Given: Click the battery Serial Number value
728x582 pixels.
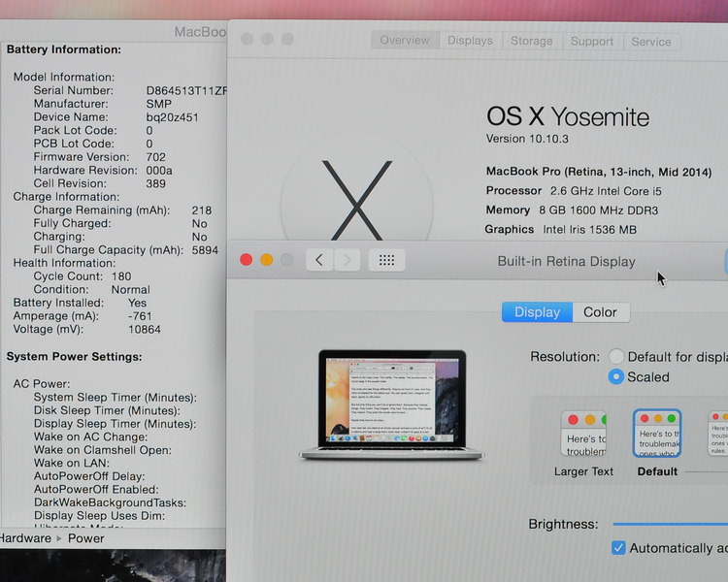Looking at the screenshot, I should pos(186,90).
